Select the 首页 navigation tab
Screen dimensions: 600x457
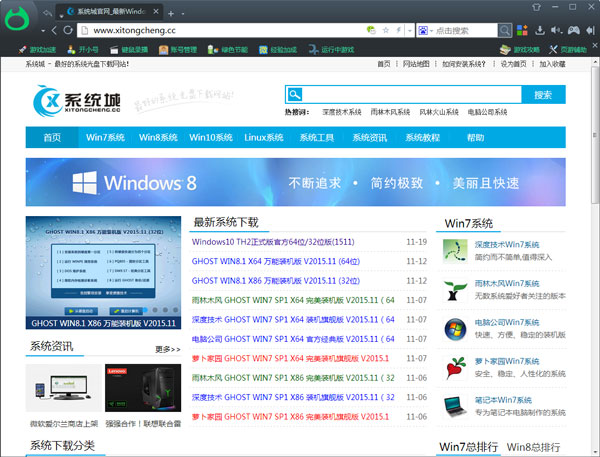click(52, 137)
